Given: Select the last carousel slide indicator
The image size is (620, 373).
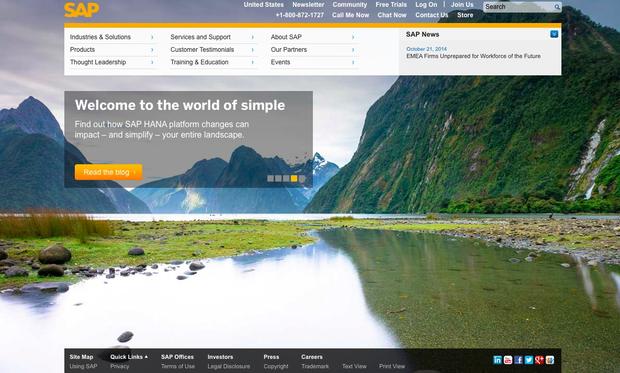Looking at the screenshot, I should 302,178.
